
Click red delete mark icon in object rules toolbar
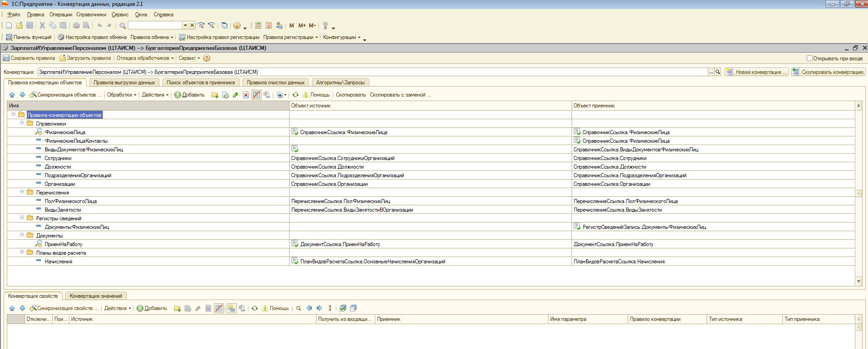tap(246, 95)
